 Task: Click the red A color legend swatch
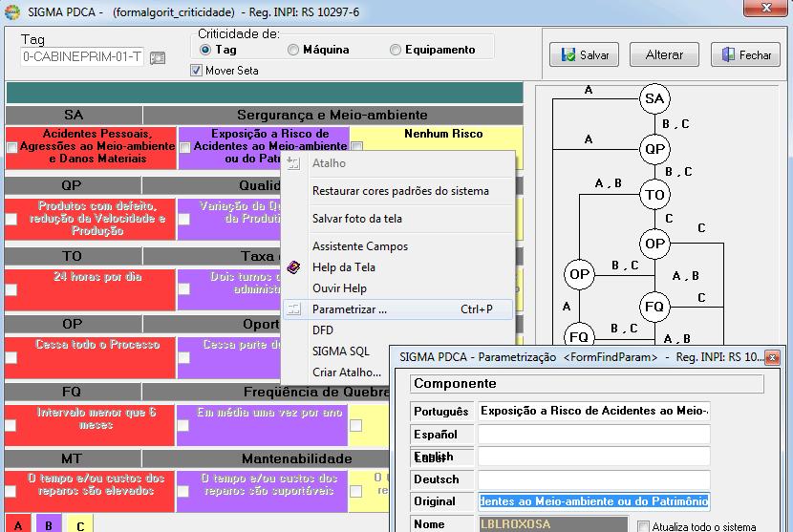tap(18, 523)
